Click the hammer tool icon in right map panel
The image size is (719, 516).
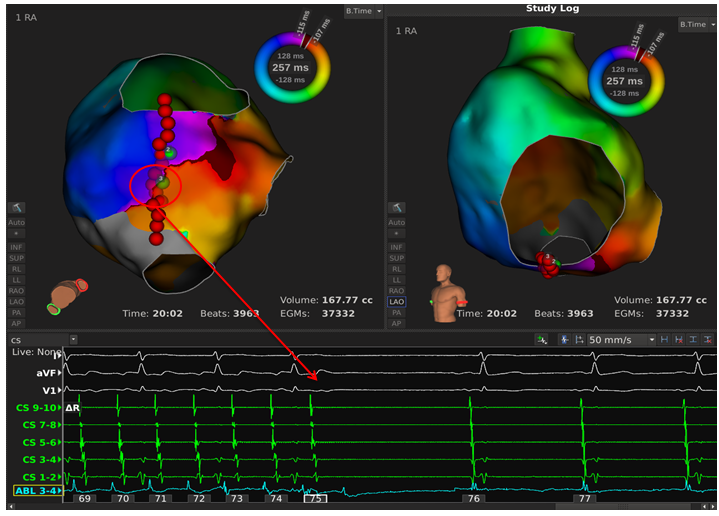pyautogui.click(x=396, y=207)
